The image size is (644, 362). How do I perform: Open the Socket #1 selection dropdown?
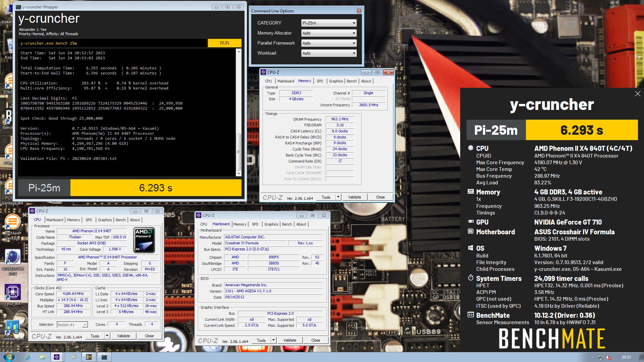point(72,324)
